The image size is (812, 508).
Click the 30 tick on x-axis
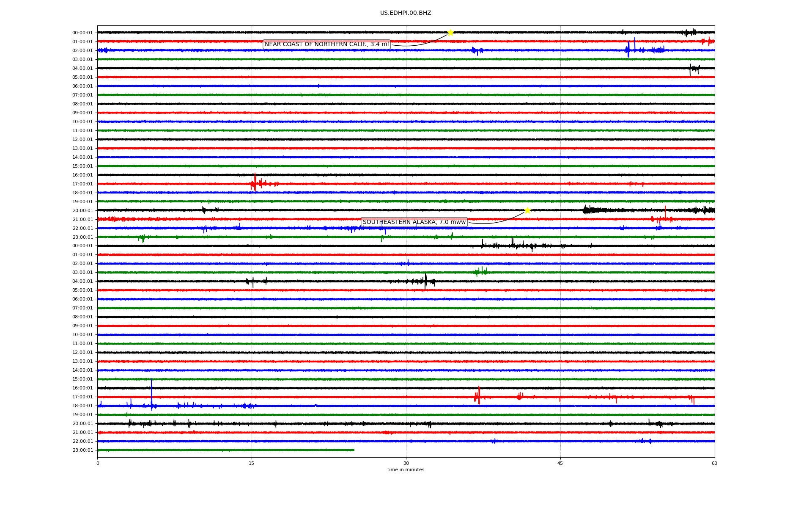406,463
